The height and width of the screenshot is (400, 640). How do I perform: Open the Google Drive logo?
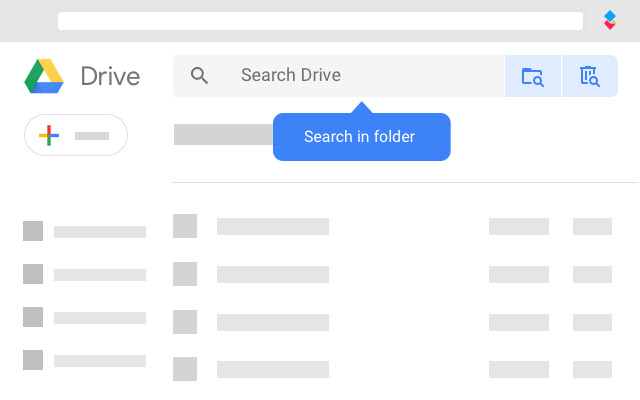point(44,76)
